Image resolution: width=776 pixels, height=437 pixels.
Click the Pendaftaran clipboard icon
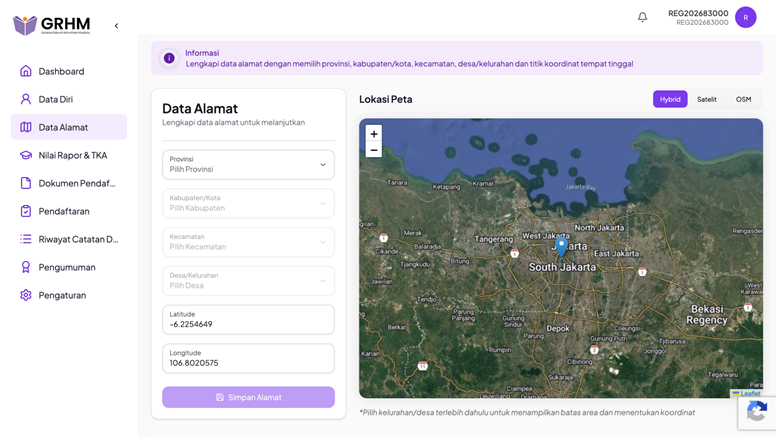tap(26, 211)
